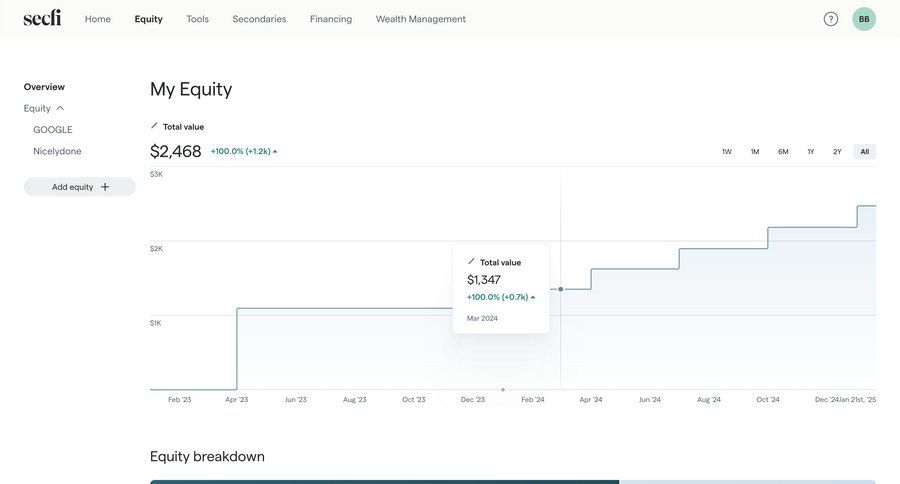The width and height of the screenshot is (900, 484).
Task: Open GOOGLE equity in sidebar
Action: tap(53, 130)
